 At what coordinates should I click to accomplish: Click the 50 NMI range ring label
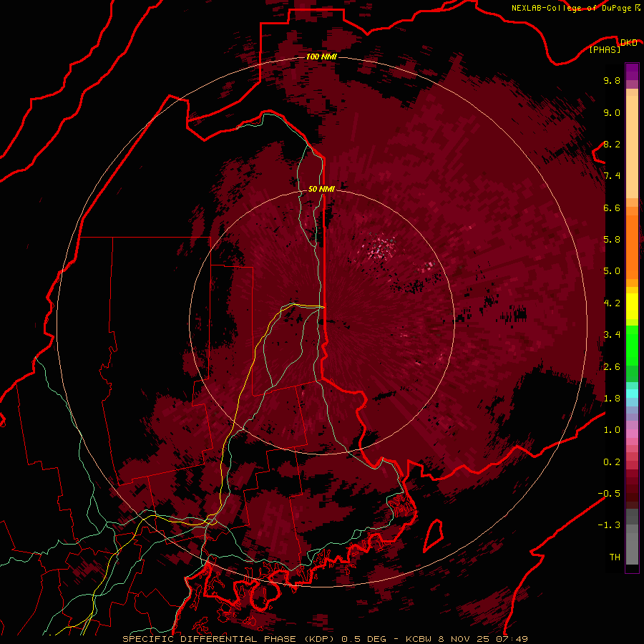click(x=321, y=189)
